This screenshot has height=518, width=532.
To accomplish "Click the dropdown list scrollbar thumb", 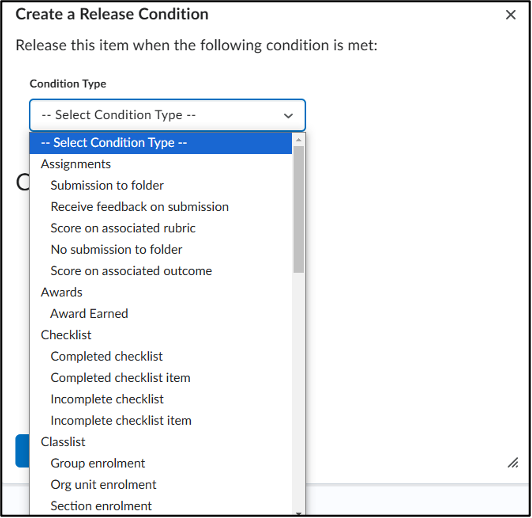I will 299,209.
